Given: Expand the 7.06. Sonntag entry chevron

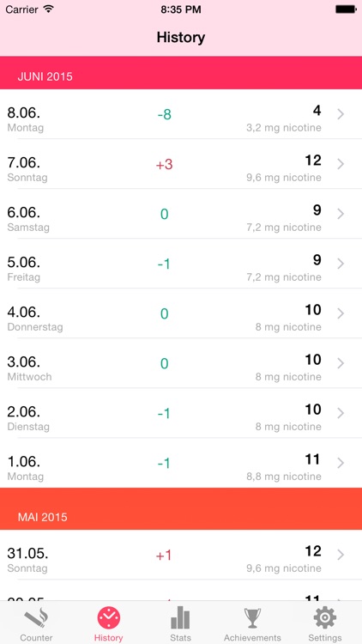Looking at the screenshot, I should click(341, 164).
